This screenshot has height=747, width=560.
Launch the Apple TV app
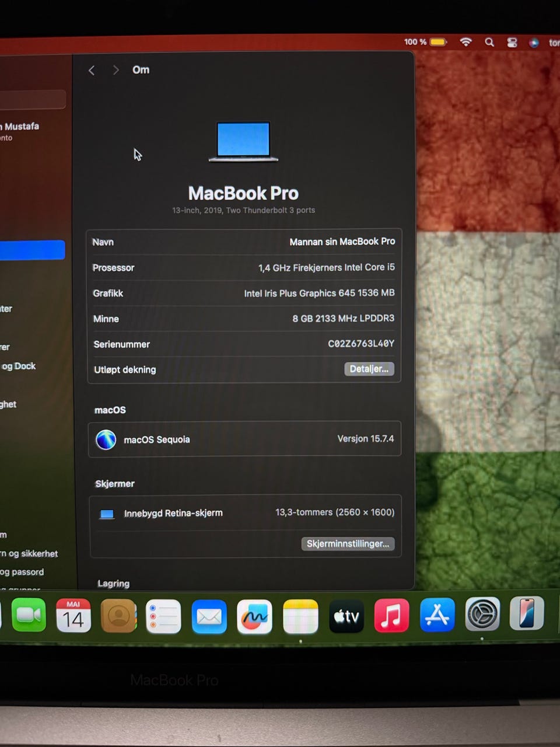tap(346, 616)
